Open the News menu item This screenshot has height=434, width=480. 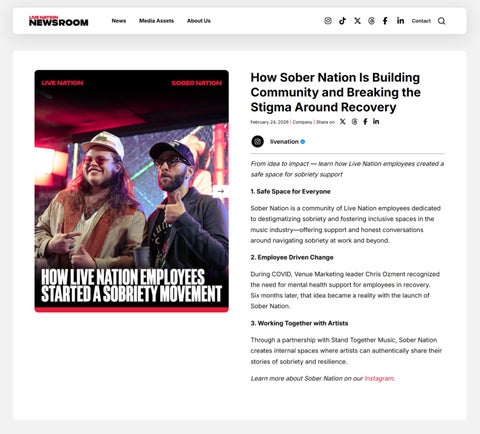pyautogui.click(x=119, y=21)
